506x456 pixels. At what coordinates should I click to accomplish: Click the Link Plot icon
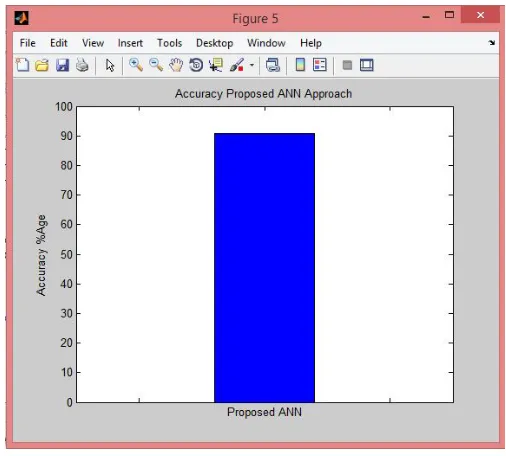point(273,65)
